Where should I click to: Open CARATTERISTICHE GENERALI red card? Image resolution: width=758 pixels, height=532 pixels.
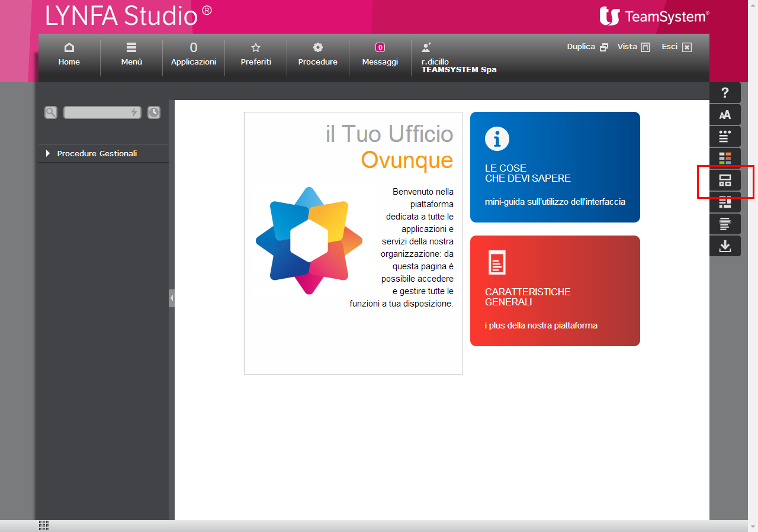(x=555, y=291)
